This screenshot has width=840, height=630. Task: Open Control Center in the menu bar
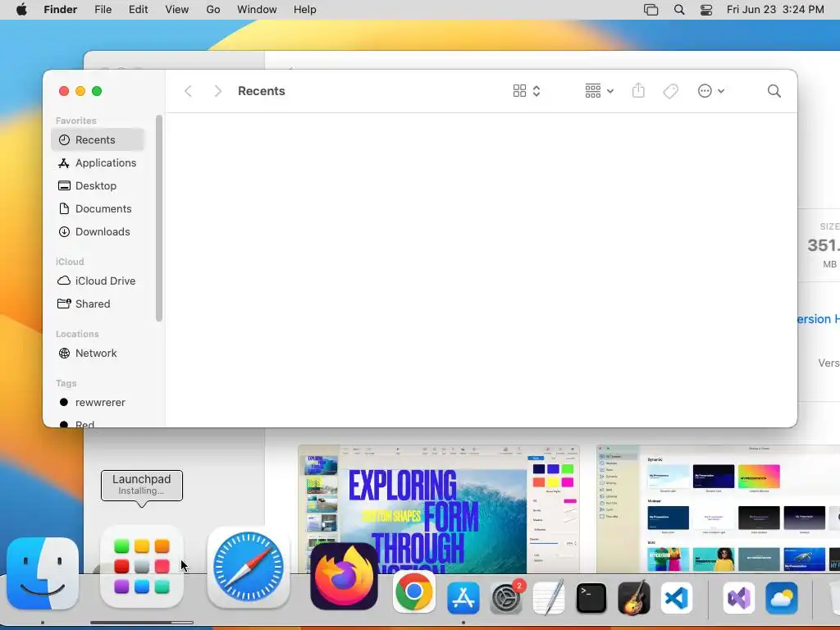[706, 10]
